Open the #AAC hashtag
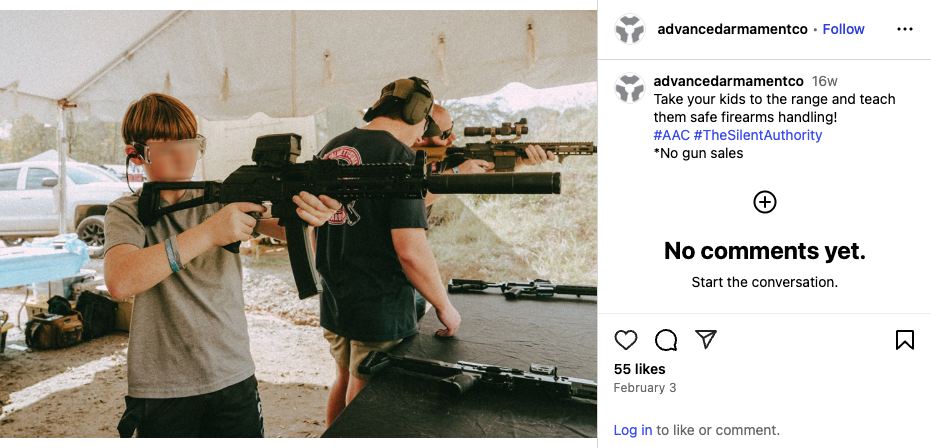 pyautogui.click(x=672, y=135)
